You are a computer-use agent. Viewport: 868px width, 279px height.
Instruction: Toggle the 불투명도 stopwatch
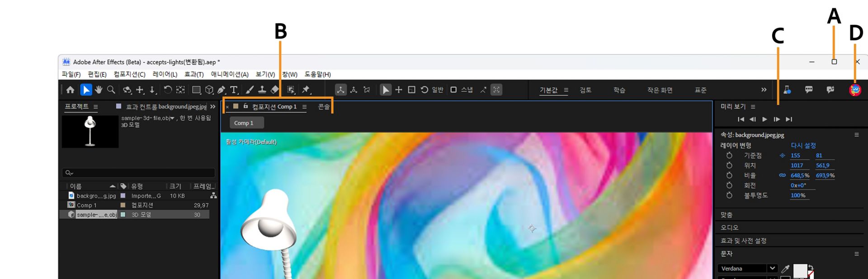[729, 195]
